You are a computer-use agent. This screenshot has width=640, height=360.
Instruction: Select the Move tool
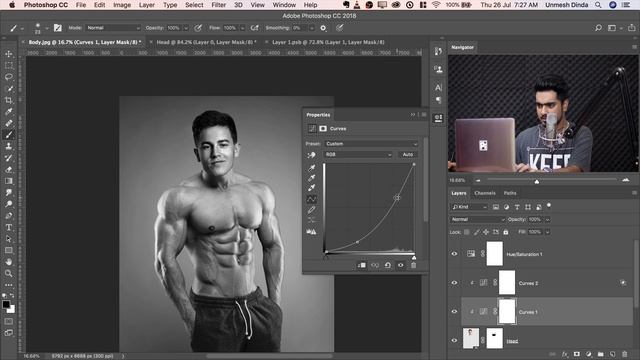pyautogui.click(x=9, y=54)
